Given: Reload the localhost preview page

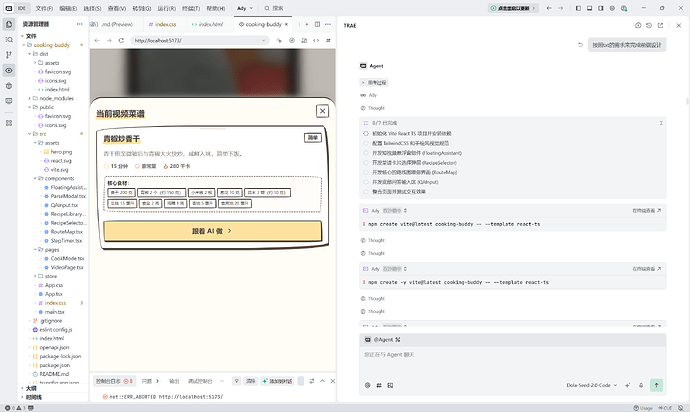Looking at the screenshot, I should [x=121, y=40].
